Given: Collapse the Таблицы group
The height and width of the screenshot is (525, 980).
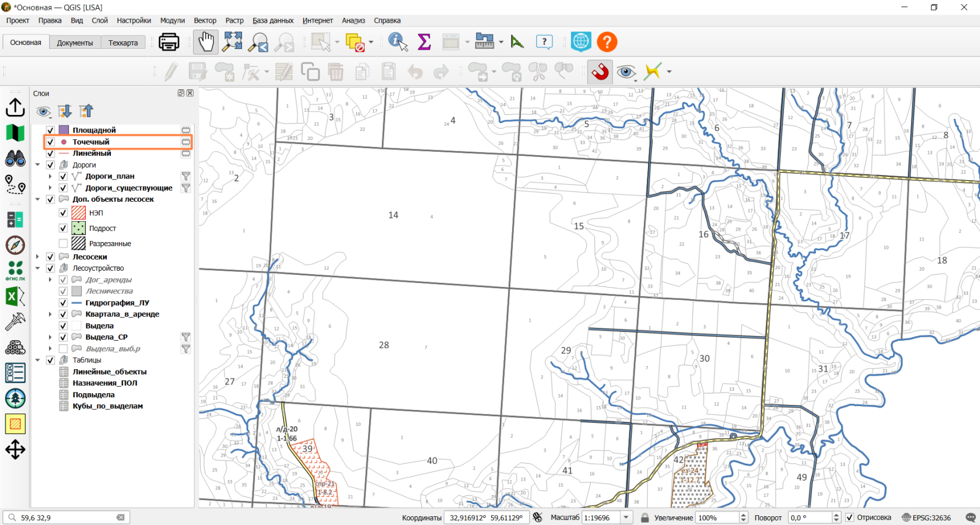Looking at the screenshot, I should 38,360.
